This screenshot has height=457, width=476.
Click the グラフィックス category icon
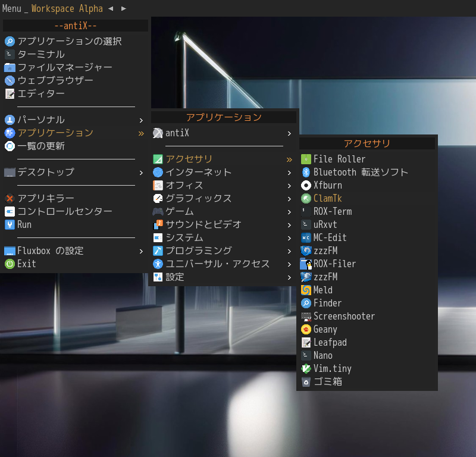pyautogui.click(x=158, y=199)
